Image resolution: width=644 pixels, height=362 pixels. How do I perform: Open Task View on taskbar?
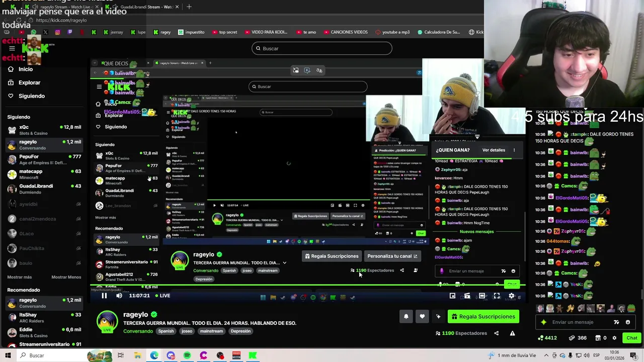point(121,355)
